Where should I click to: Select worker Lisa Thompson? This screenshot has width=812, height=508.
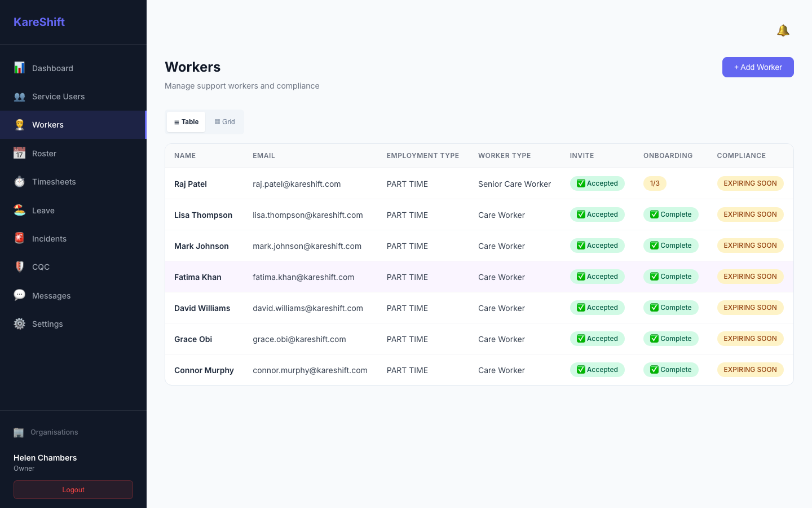203,215
